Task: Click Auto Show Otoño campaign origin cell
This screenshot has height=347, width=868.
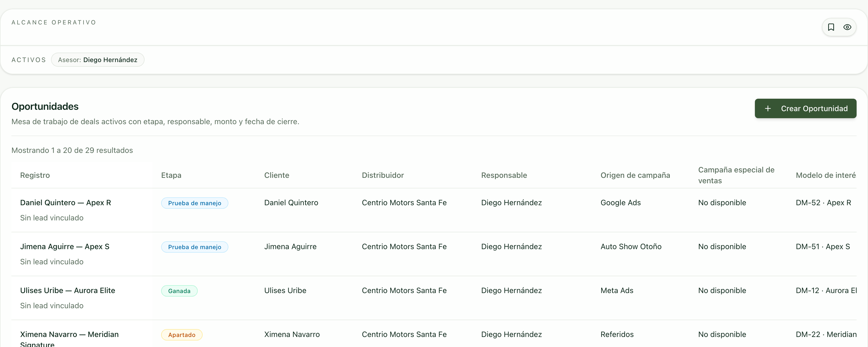Action: [x=631, y=246]
